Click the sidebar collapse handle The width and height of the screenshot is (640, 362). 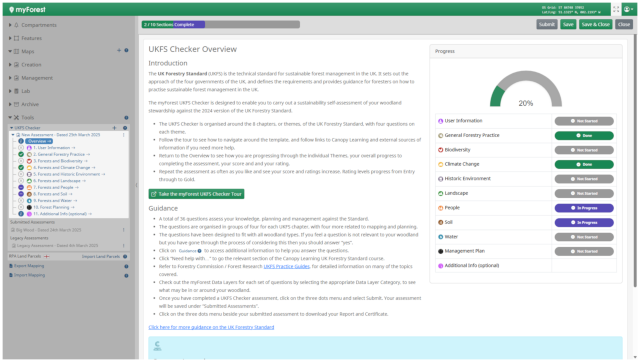136,185
